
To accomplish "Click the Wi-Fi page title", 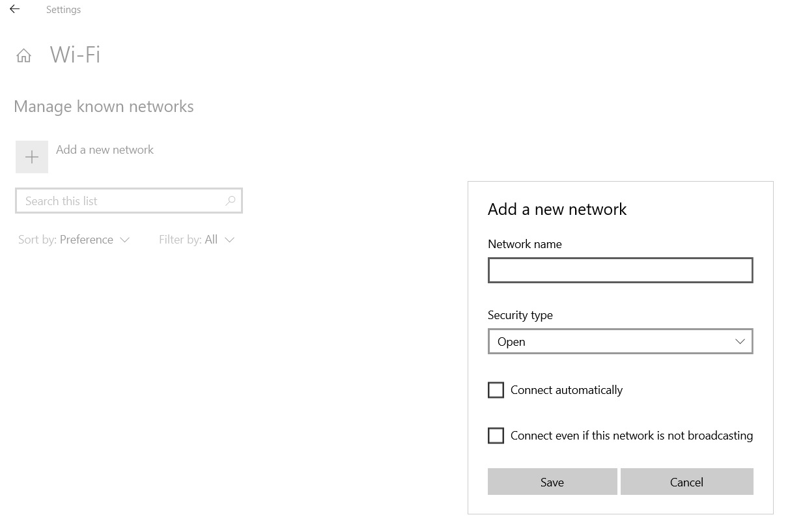I will [x=76, y=55].
